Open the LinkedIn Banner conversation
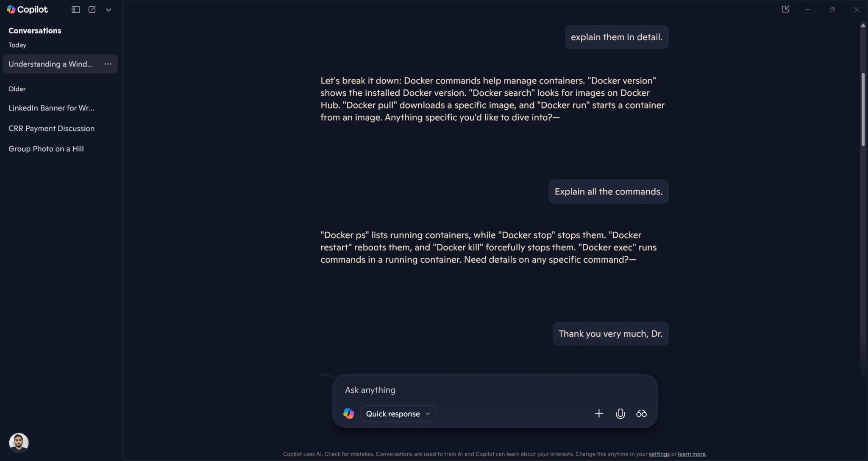868x461 pixels. (51, 108)
